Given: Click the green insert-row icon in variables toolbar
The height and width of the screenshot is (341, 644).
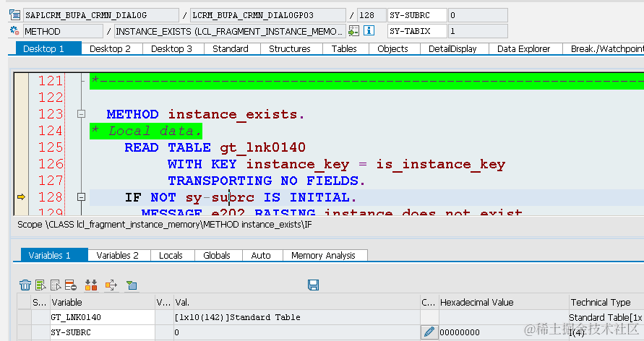Looking at the screenshot, I should point(40,285).
